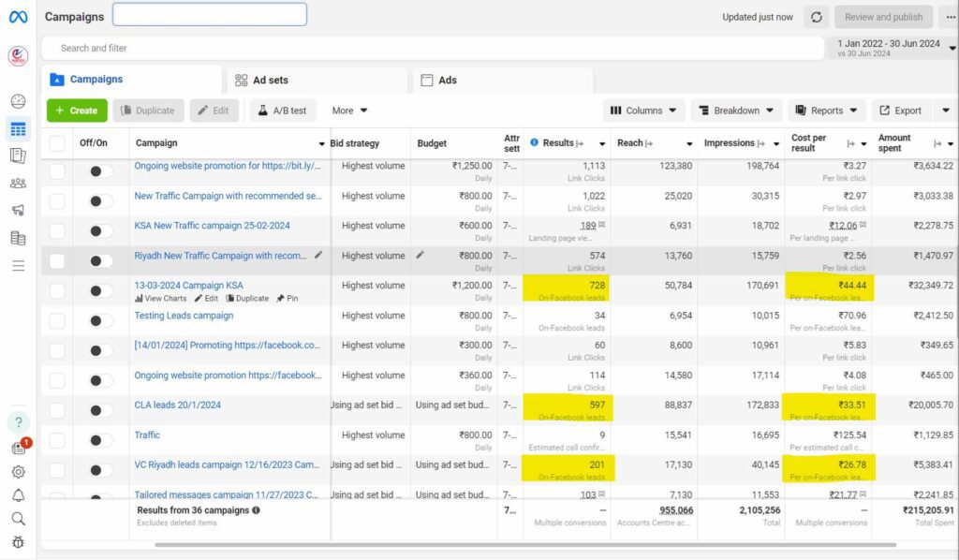Open the CLA leads 20/1/2024 campaign link

click(177, 405)
